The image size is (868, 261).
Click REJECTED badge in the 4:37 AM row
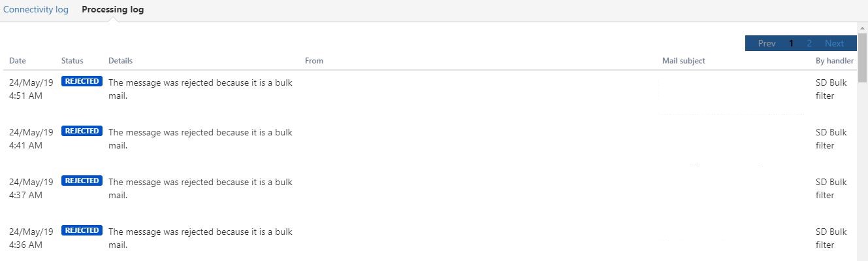82,181
